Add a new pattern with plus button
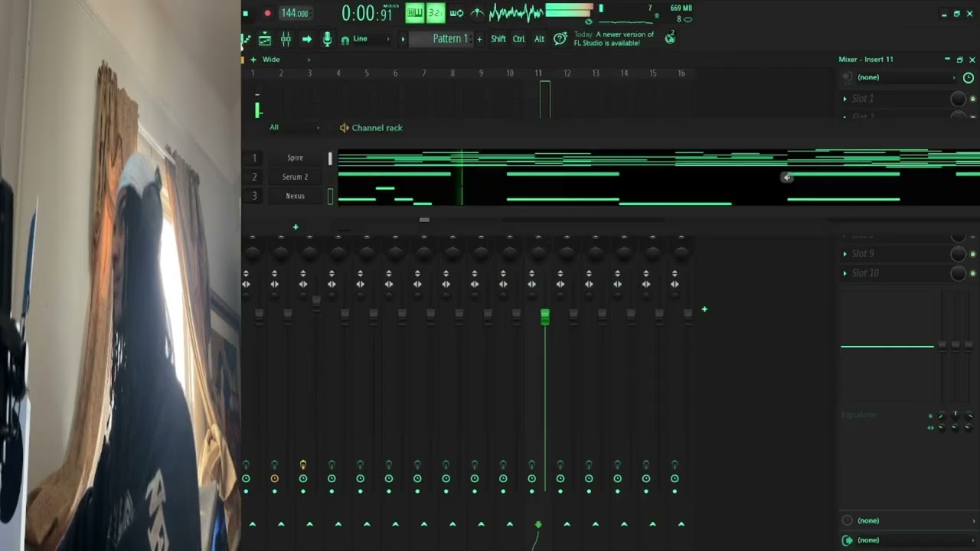Viewport: 980px width, 551px height. (480, 39)
